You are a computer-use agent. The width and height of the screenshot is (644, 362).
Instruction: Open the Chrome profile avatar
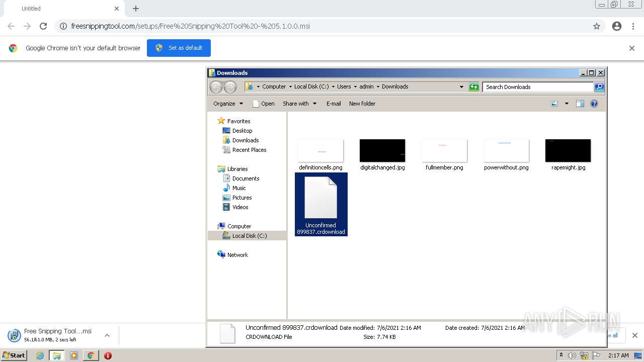pos(617,26)
